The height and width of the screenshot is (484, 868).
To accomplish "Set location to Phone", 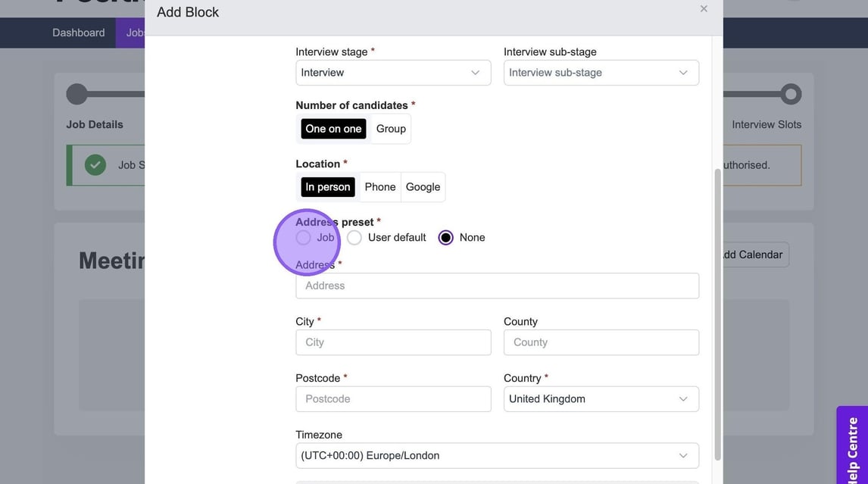I will [379, 187].
